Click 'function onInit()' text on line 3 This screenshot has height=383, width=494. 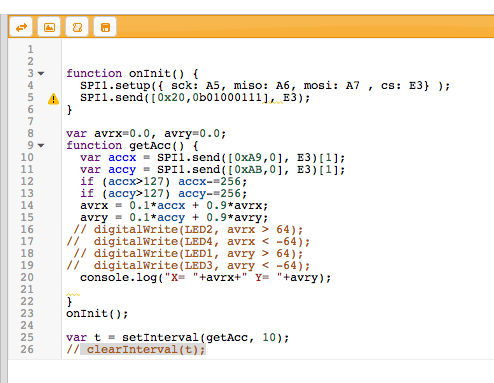pos(125,73)
